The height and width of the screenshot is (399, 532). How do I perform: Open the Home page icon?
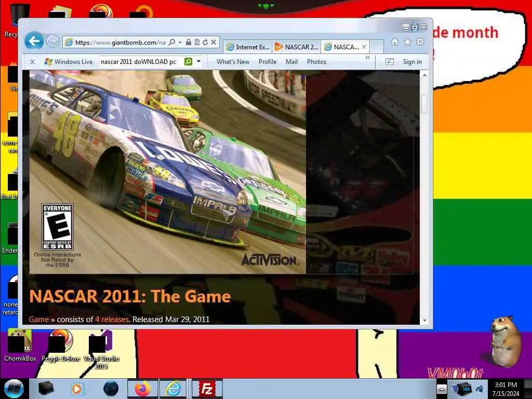pos(395,42)
